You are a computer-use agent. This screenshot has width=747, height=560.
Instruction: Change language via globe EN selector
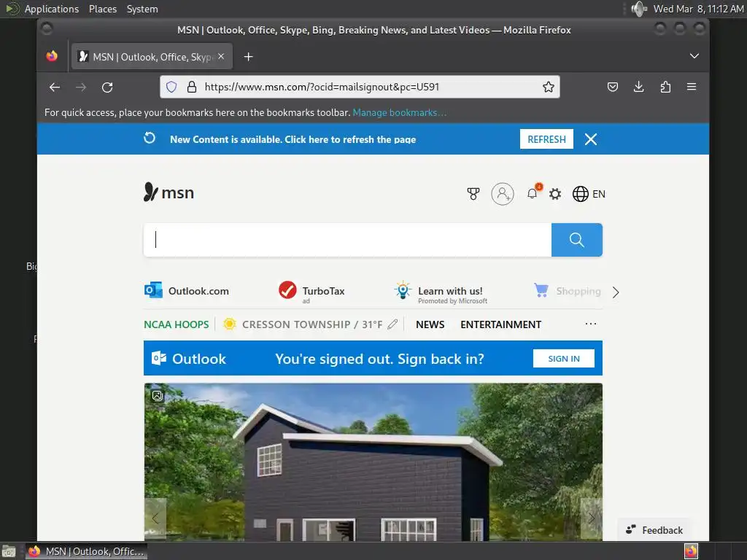tap(589, 194)
